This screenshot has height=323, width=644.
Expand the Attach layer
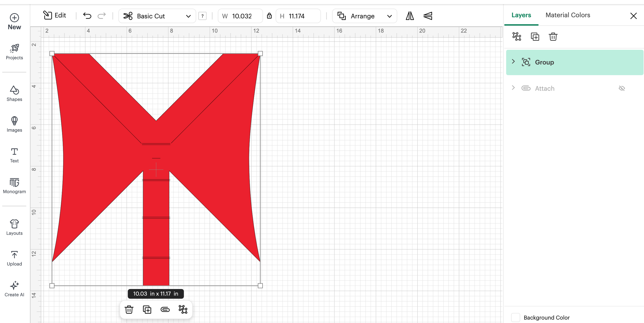[513, 88]
